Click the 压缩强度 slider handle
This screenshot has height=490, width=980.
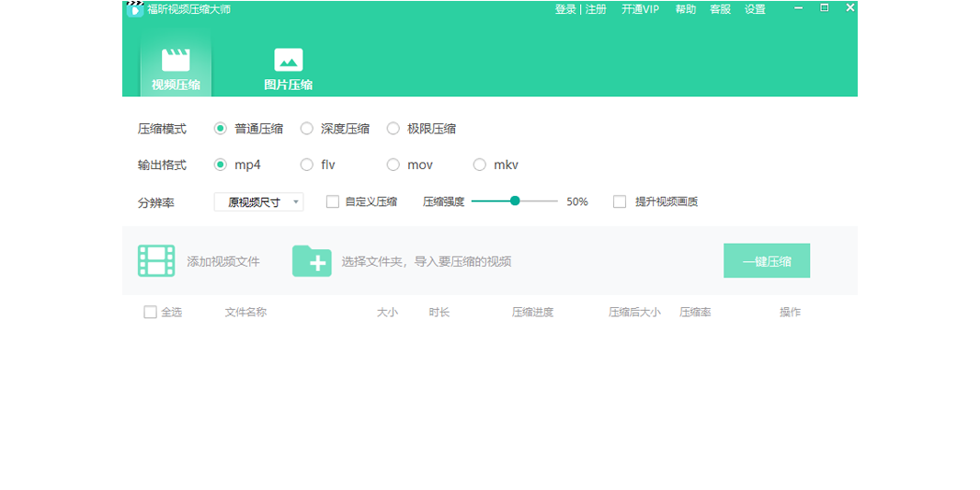(x=515, y=200)
